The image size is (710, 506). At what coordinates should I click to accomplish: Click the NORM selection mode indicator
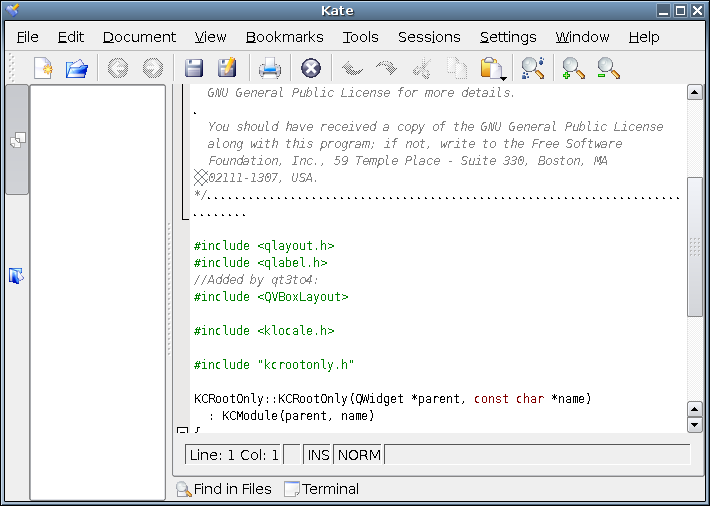359,455
